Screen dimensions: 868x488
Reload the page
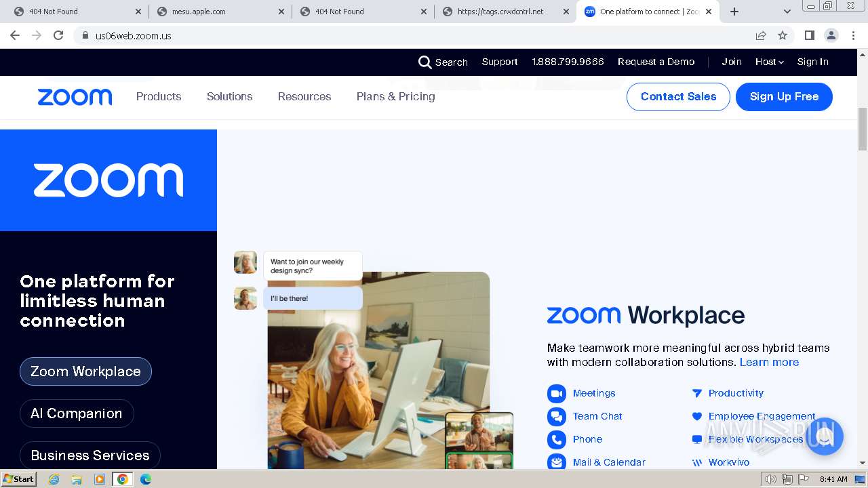58,35
